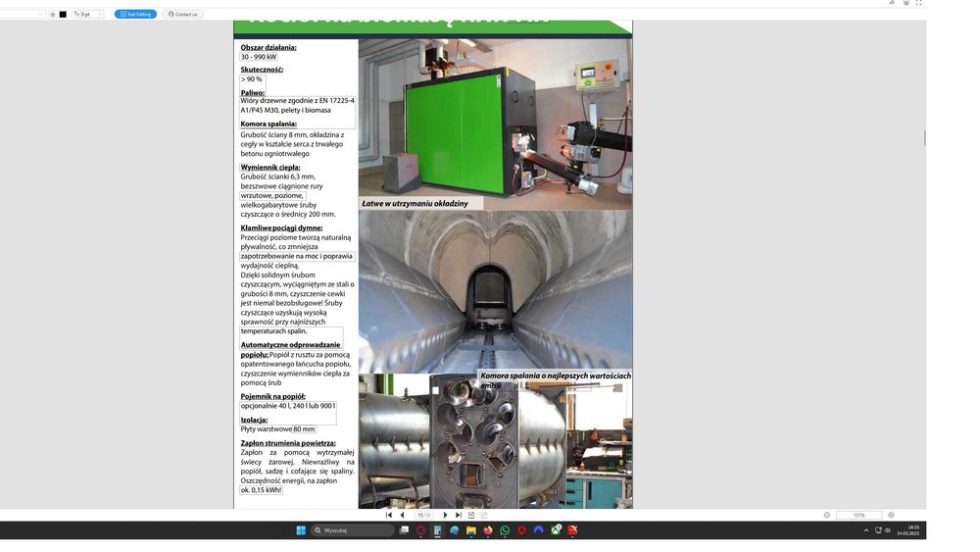
Task: Select the text box '30 - 990 kW'
Action: coord(259,57)
